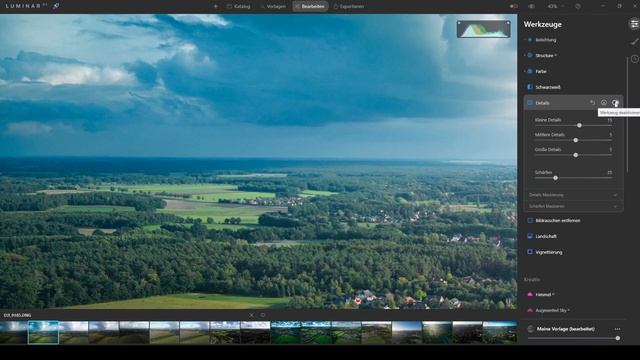
Task: Click the Mittlere Details slider handle
Action: [x=576, y=140]
